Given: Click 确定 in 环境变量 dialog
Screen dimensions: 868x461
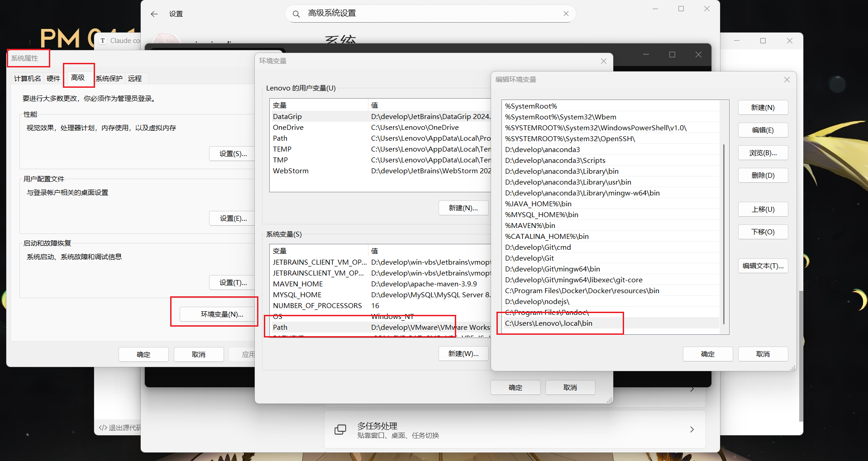Looking at the screenshot, I should 515,388.
